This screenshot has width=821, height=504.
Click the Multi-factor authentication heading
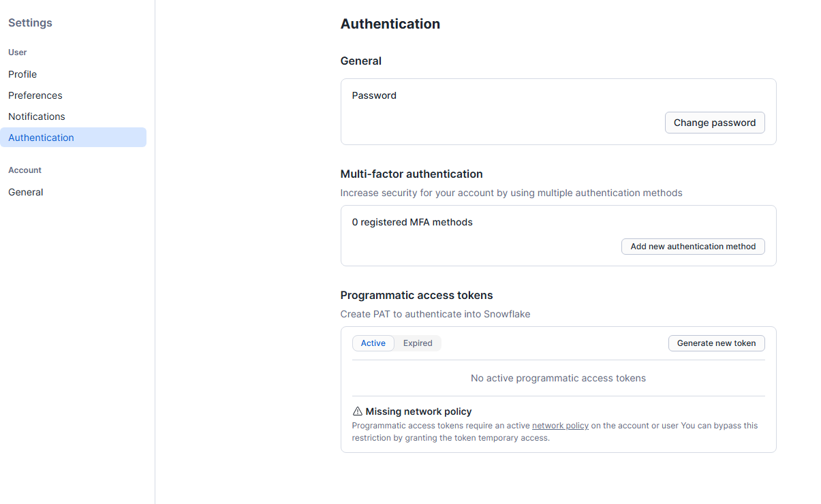[412, 174]
